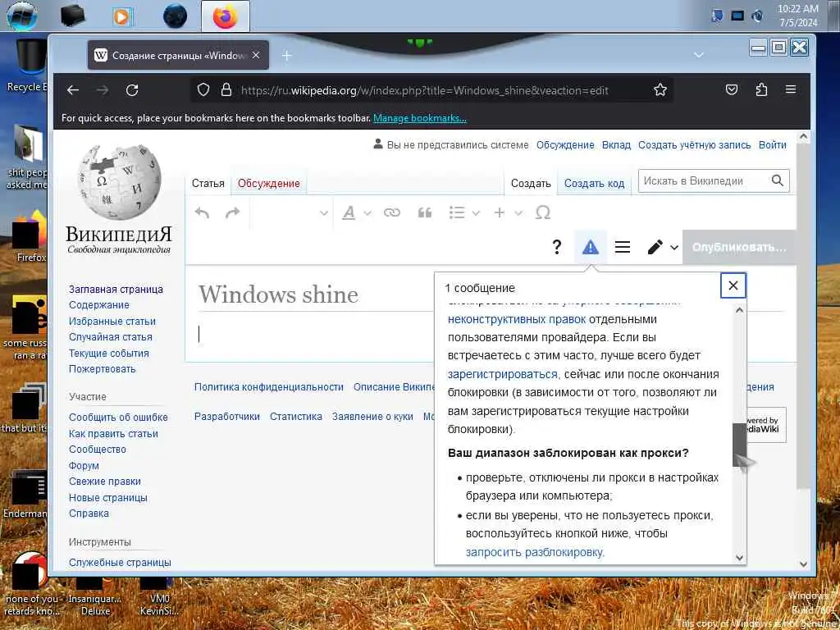Screen dimensions: 840x630
Task: Open the text style (A) formatting menu
Action: click(356, 212)
